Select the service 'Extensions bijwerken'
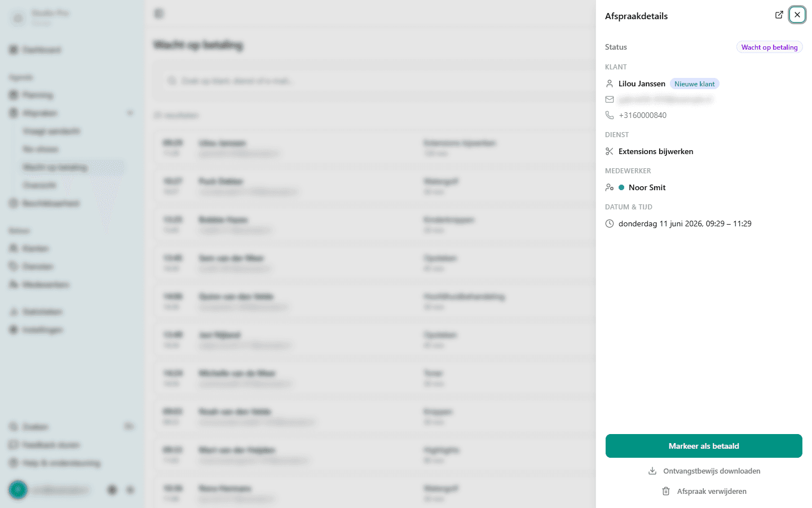 pyautogui.click(x=656, y=151)
